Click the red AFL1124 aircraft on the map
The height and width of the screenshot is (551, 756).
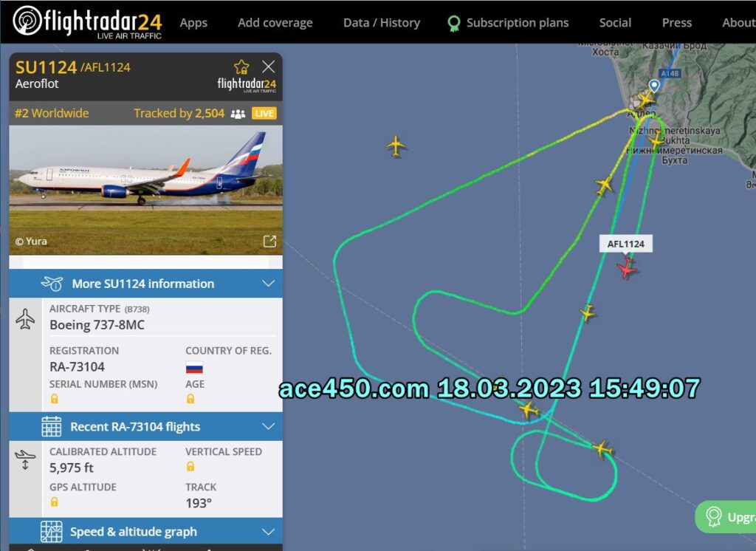628,268
